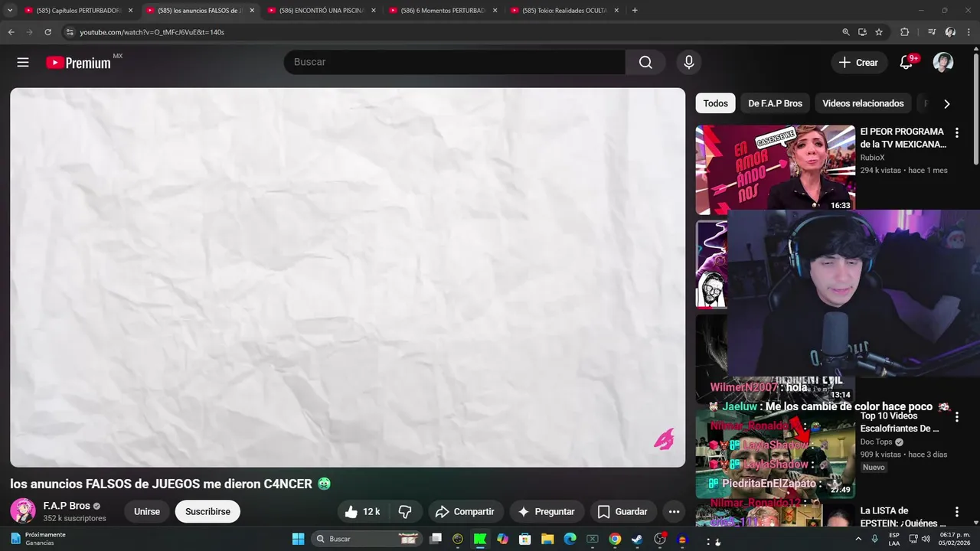The width and height of the screenshot is (980, 551).
Task: Open El PEOR PROGRAMA video title
Action: (903, 138)
